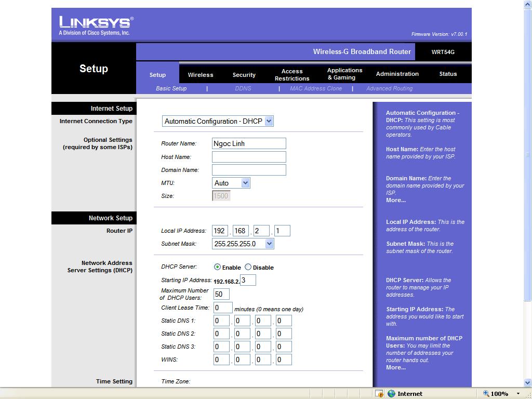Click the vertical page scrollbar
Image resolution: width=532 pixels, height=399 pixels.
pyautogui.click(x=528, y=208)
